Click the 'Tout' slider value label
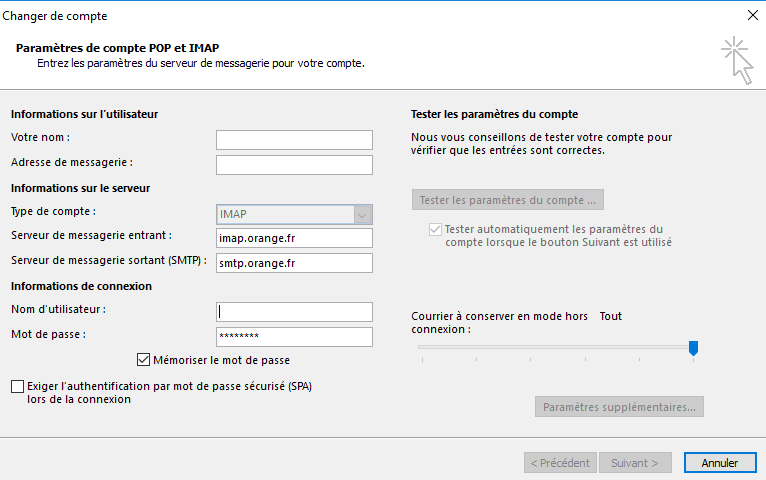Viewport: 766px width, 480px height. click(x=611, y=316)
